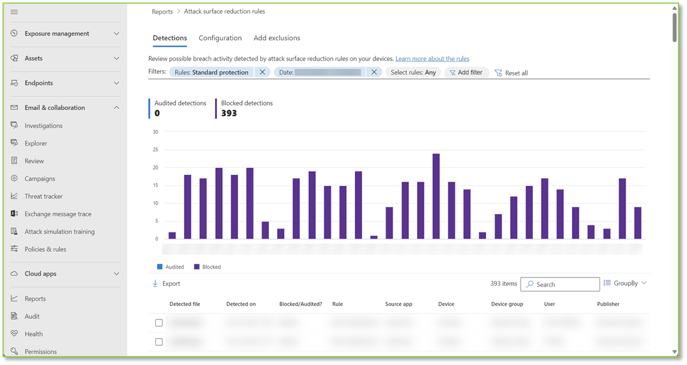Image resolution: width=687 pixels, height=365 pixels.
Task: Click into the Search input field
Action: [560, 284]
